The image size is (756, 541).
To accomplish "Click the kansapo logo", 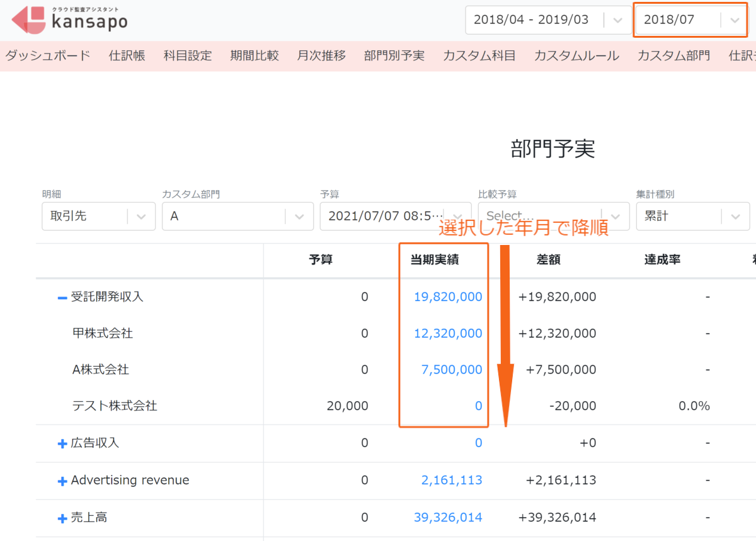I will coord(70,20).
